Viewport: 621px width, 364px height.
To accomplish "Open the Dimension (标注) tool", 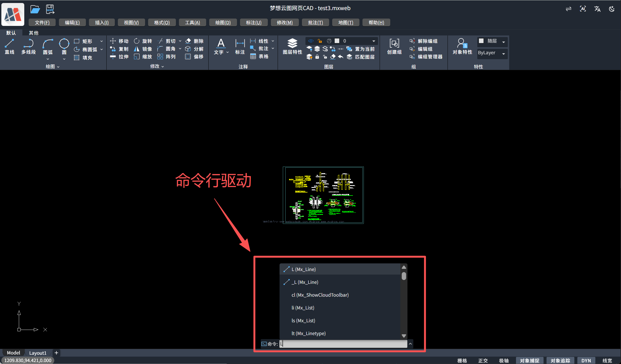I will pyautogui.click(x=240, y=47).
